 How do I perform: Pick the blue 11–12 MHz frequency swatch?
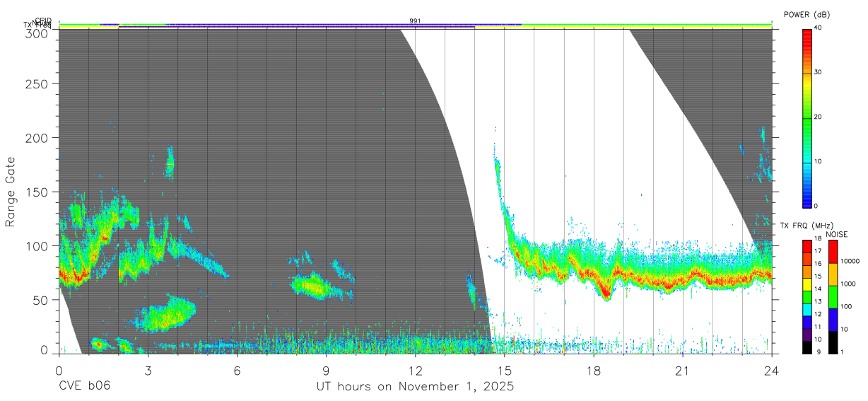click(807, 322)
